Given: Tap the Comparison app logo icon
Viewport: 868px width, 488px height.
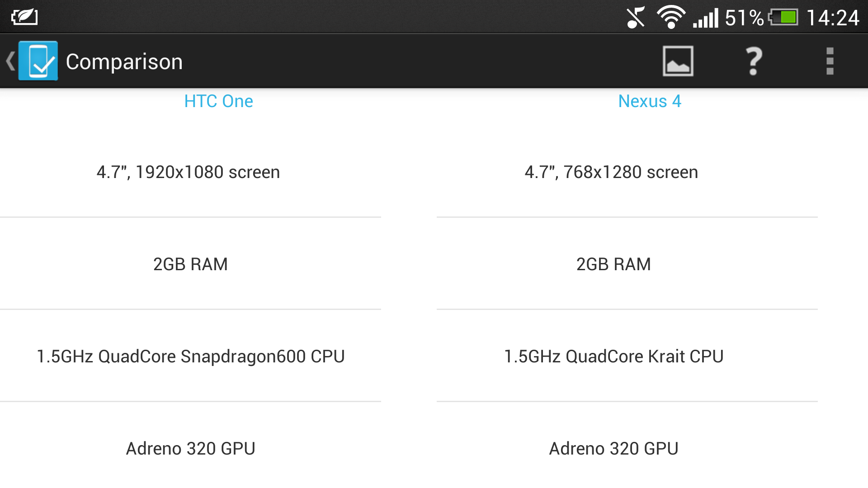Looking at the screenshot, I should tap(38, 61).
